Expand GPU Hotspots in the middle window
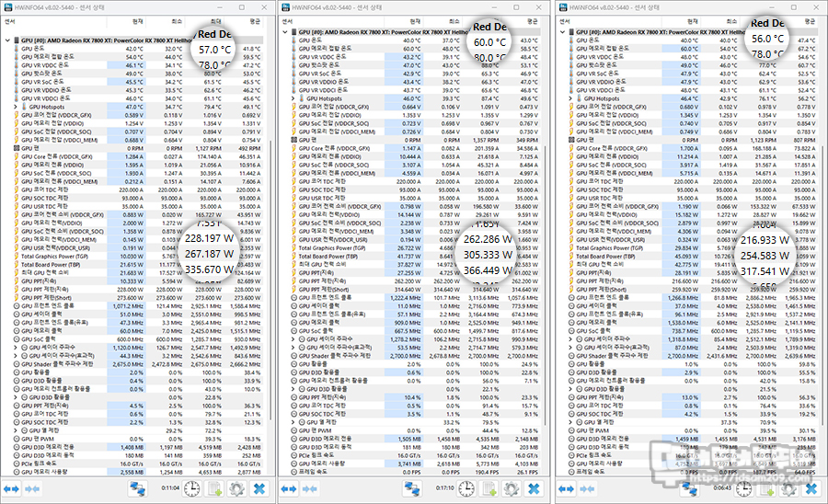828x504 pixels. [293, 98]
